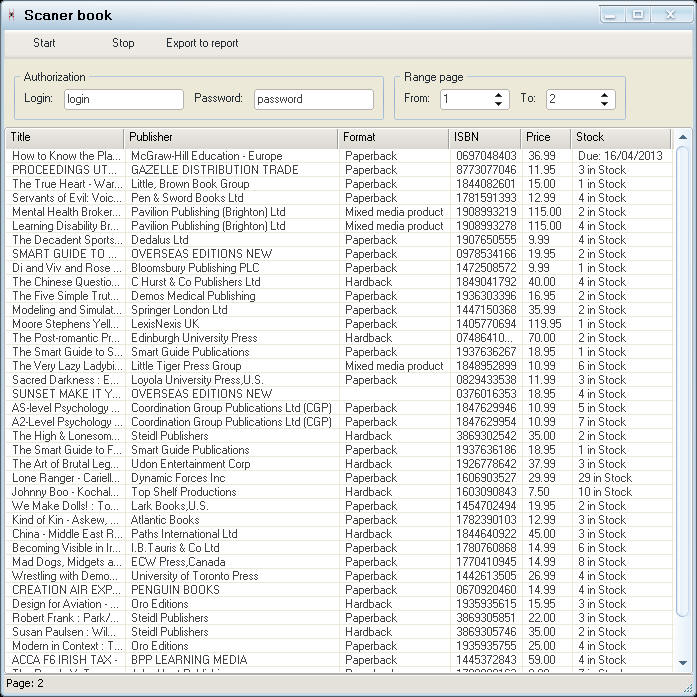Click the window system menu icon
697x697 pixels.
(11, 15)
